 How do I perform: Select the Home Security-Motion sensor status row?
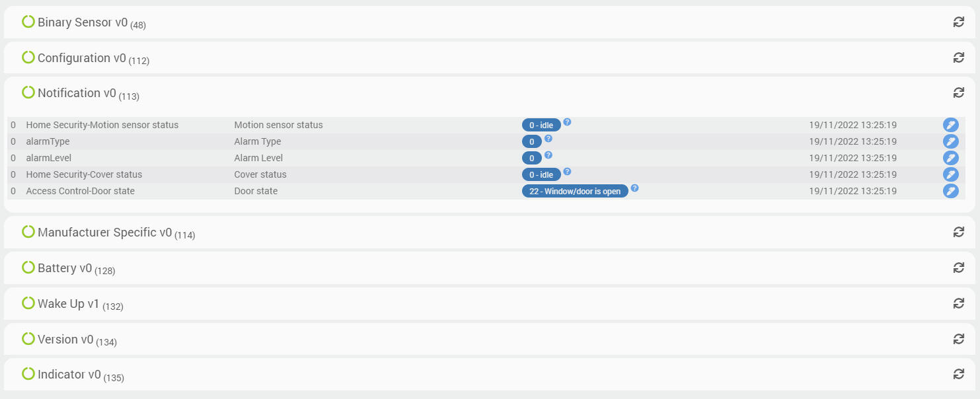(102, 125)
